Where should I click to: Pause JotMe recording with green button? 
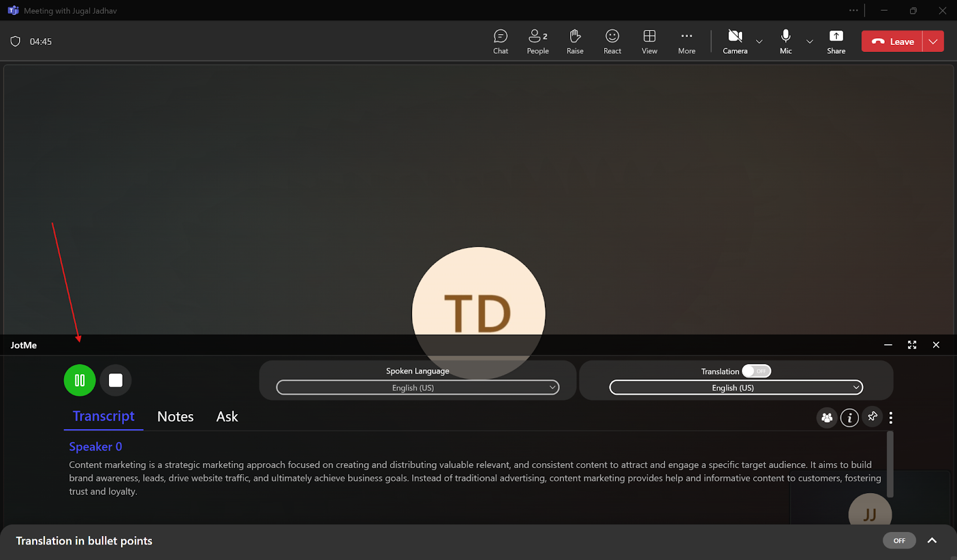pyautogui.click(x=80, y=380)
